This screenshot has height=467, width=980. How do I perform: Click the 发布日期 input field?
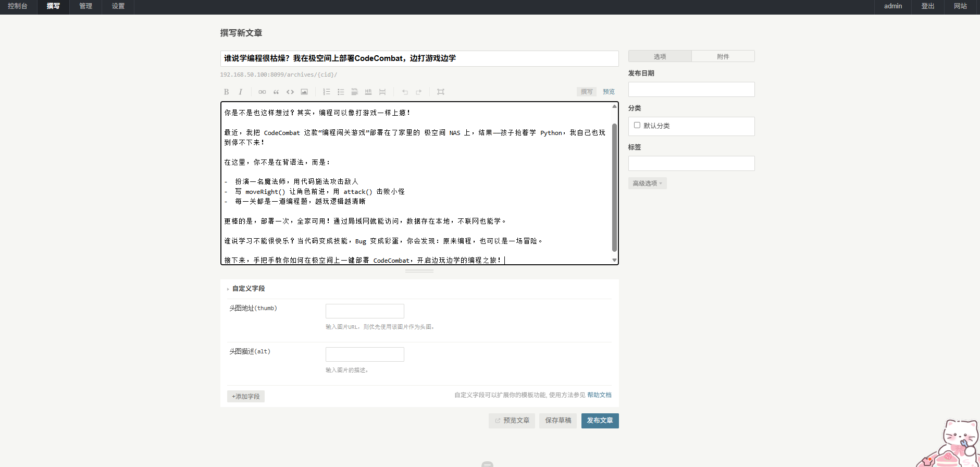coord(691,90)
